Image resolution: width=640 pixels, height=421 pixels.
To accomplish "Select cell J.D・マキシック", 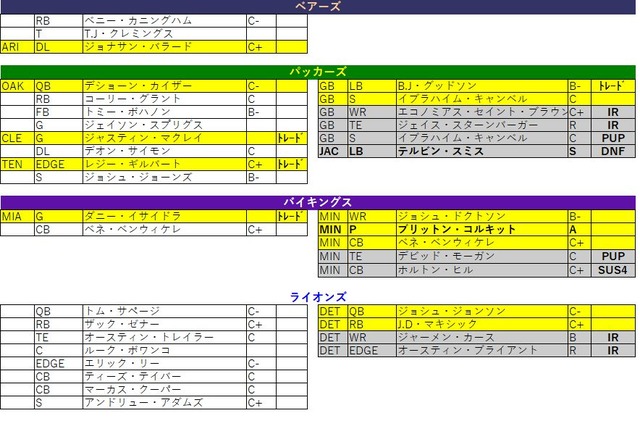I will tap(482, 324).
